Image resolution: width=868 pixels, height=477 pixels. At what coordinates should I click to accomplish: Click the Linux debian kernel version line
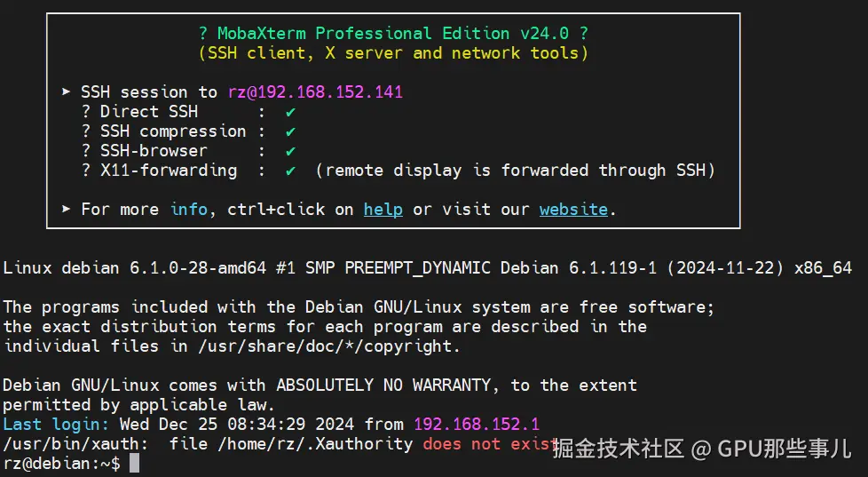(426, 268)
